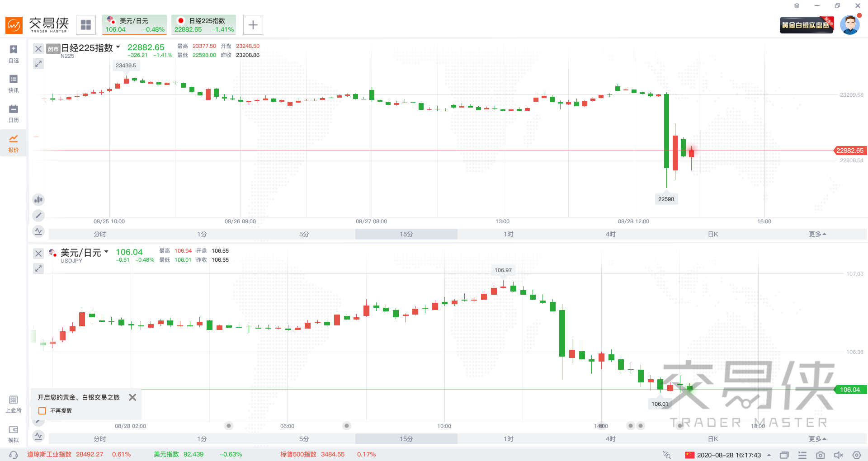Select 1时 timeframe in USDJPY chart
The height and width of the screenshot is (461, 868).
(x=509, y=439)
